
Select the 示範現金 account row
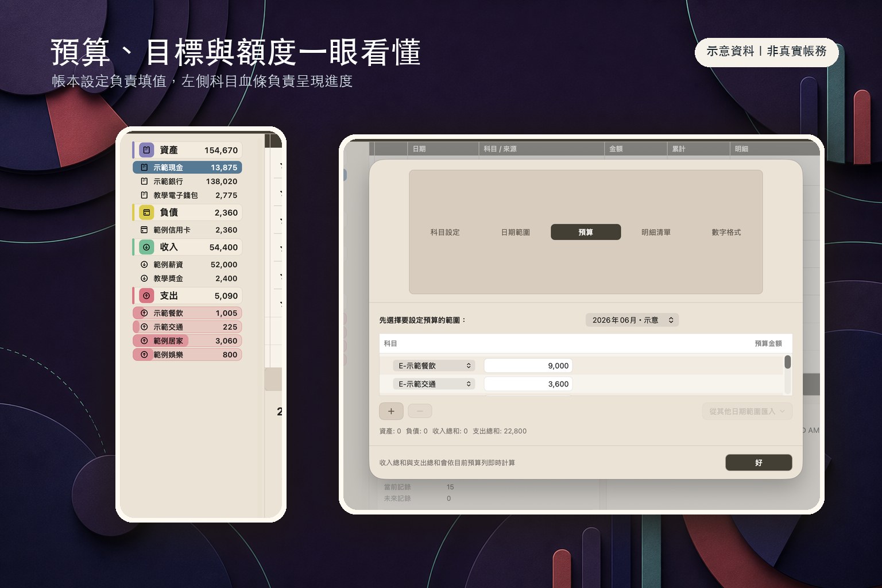tap(187, 167)
